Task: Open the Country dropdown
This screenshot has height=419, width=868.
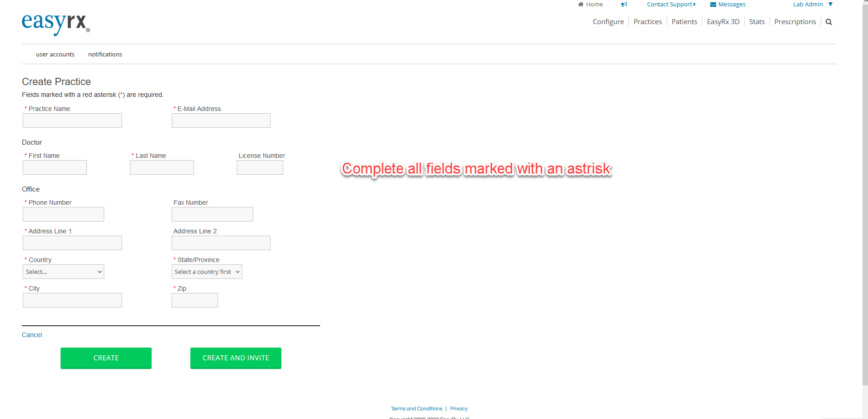Action: pos(63,272)
